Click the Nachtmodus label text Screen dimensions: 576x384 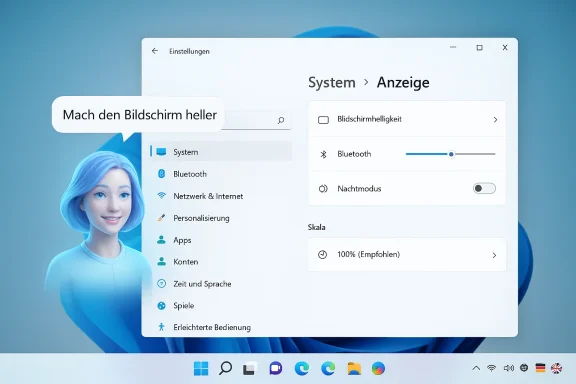click(x=359, y=189)
